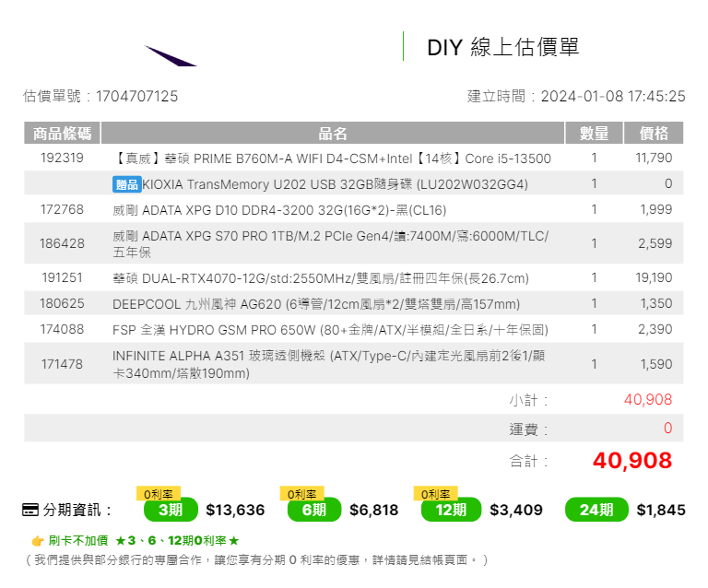
Task: Click the pointing hand icon before 刷卡不加價
Action: [x=38, y=541]
